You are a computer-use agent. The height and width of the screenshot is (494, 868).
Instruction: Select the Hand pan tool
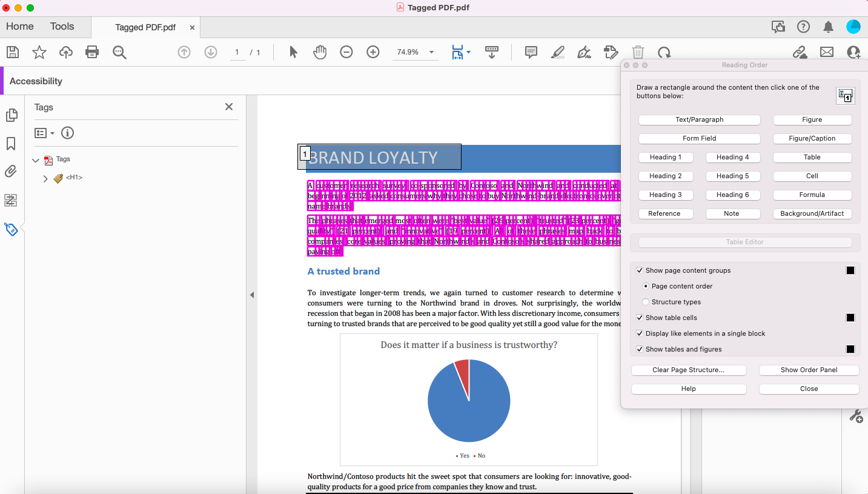[320, 52]
